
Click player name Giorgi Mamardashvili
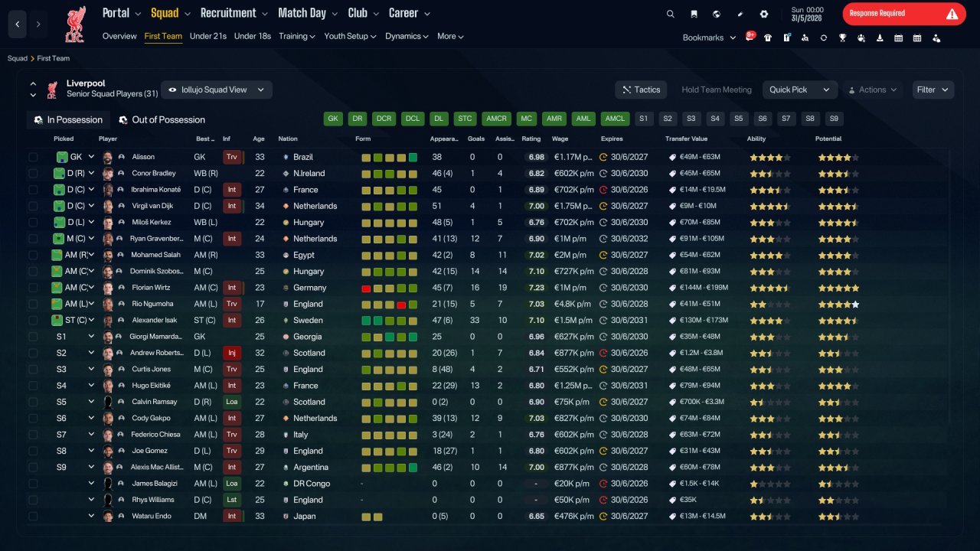pyautogui.click(x=158, y=337)
